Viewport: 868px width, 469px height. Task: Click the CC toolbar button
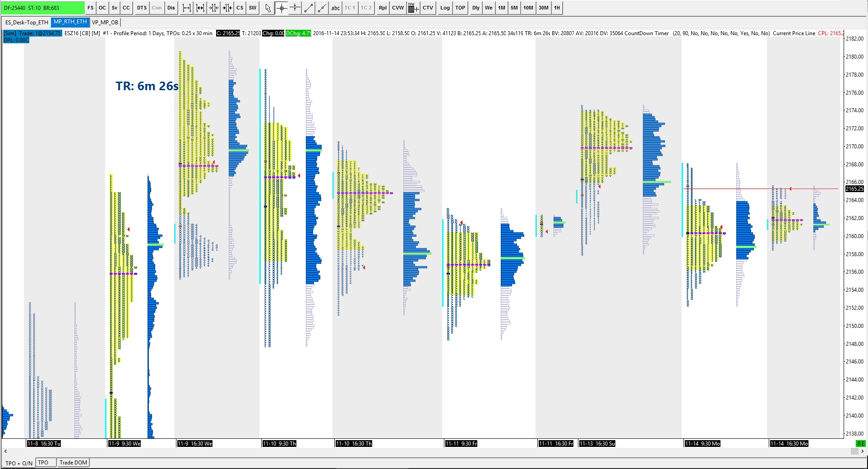(x=126, y=8)
